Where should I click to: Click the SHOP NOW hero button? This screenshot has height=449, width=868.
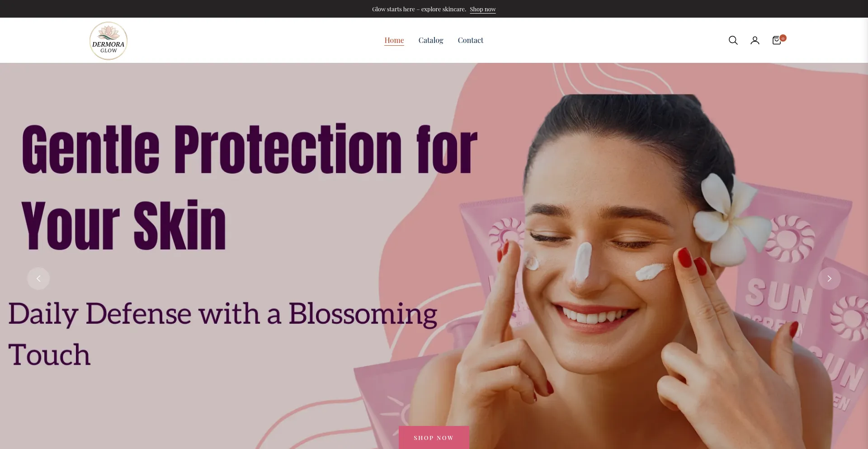click(x=434, y=437)
